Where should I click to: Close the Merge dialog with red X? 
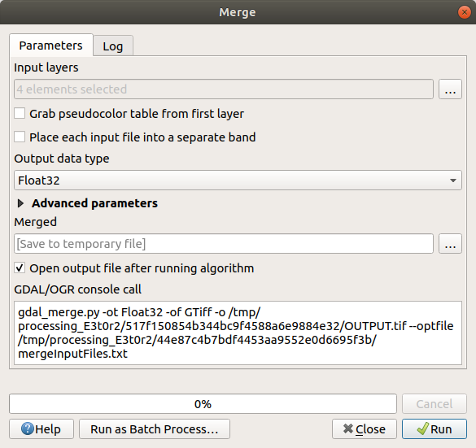464,12
